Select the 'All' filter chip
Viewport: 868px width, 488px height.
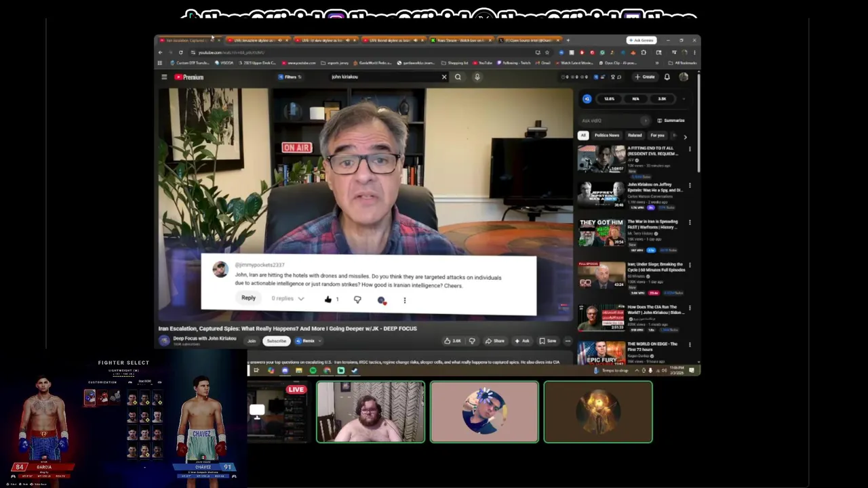pyautogui.click(x=583, y=136)
